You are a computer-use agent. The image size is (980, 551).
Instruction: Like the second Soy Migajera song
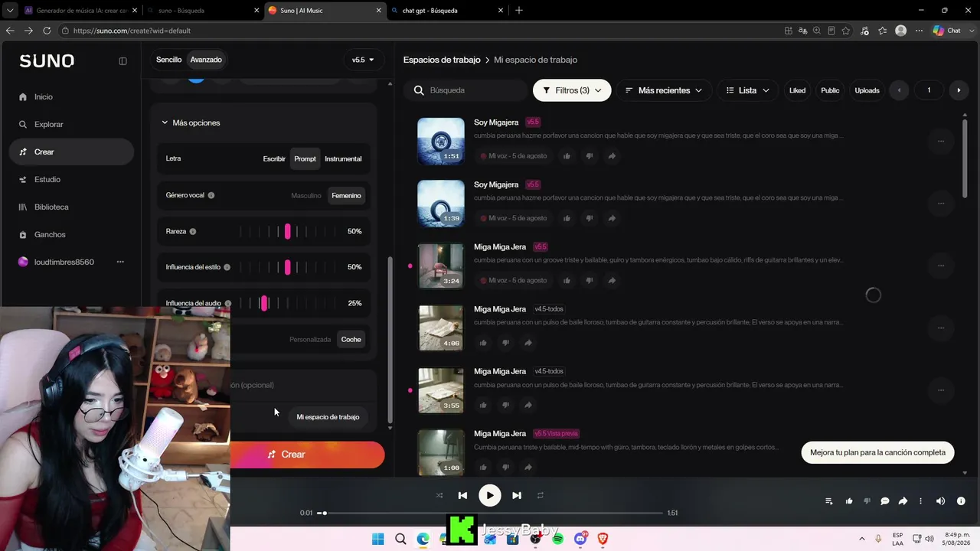[567, 219]
